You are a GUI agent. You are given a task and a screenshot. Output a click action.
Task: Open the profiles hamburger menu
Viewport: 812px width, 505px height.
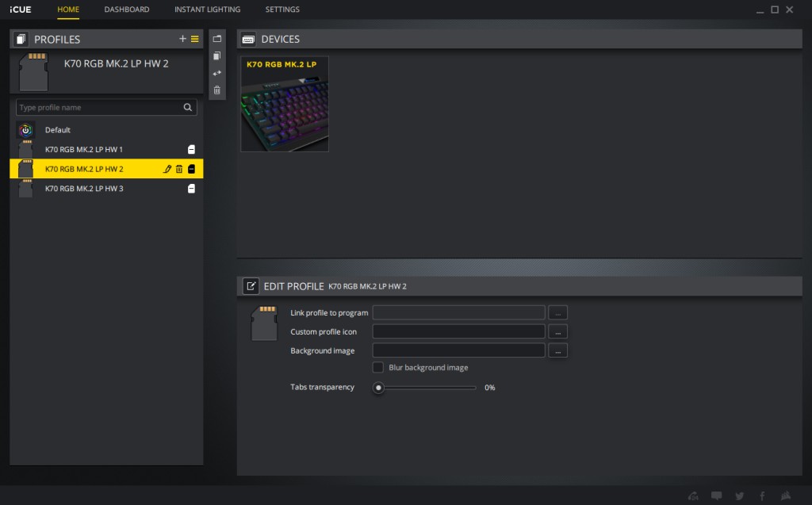(194, 39)
